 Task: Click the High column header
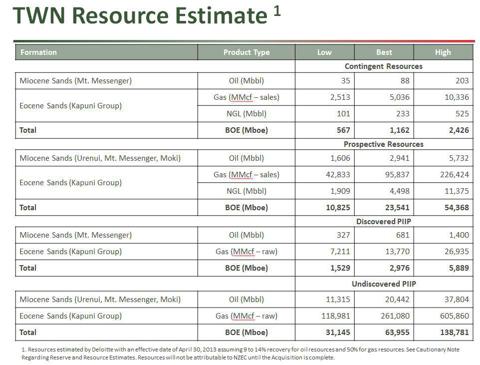pyautogui.click(x=443, y=52)
